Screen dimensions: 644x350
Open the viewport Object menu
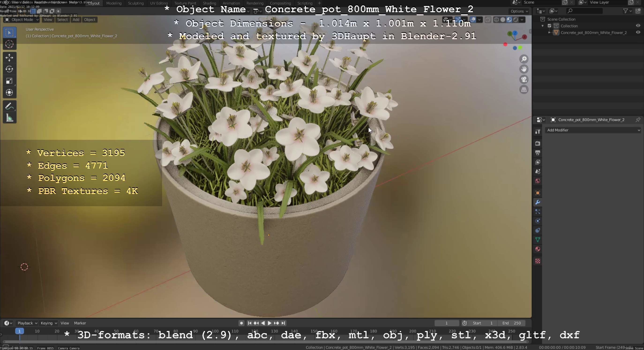90,19
